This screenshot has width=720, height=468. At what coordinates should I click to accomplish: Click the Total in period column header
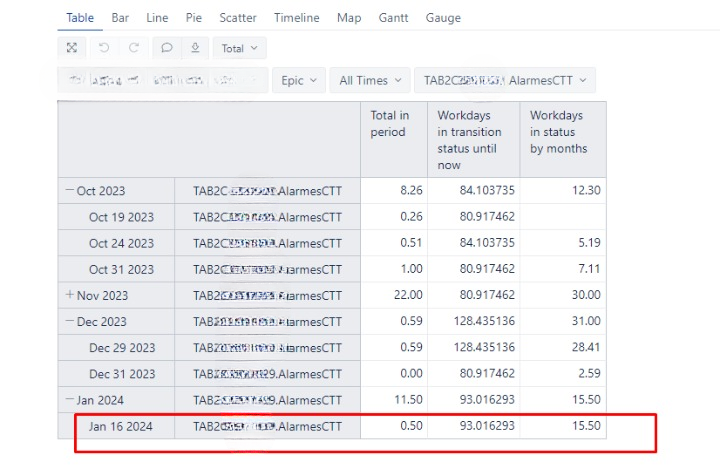[x=394, y=140]
